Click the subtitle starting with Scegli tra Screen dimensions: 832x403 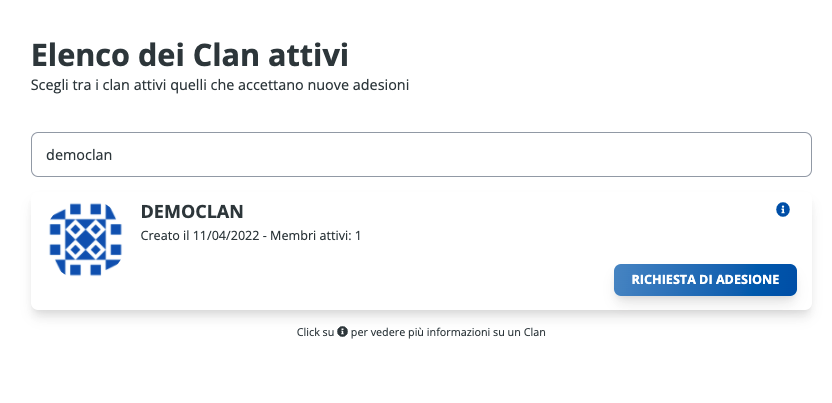(220, 86)
